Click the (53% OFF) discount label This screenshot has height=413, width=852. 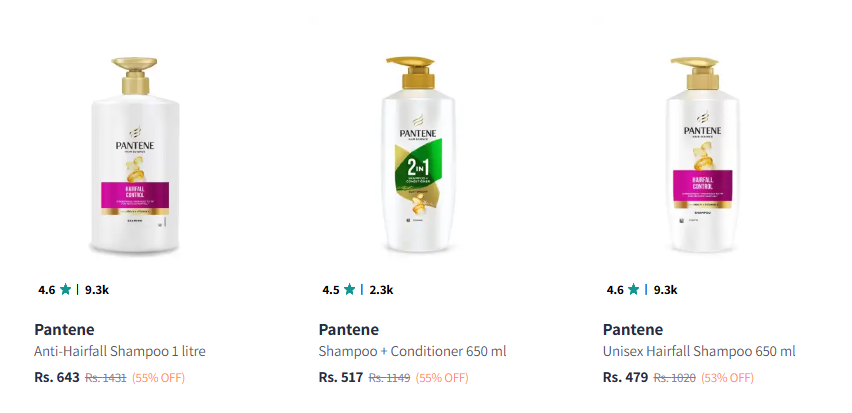tap(726, 378)
